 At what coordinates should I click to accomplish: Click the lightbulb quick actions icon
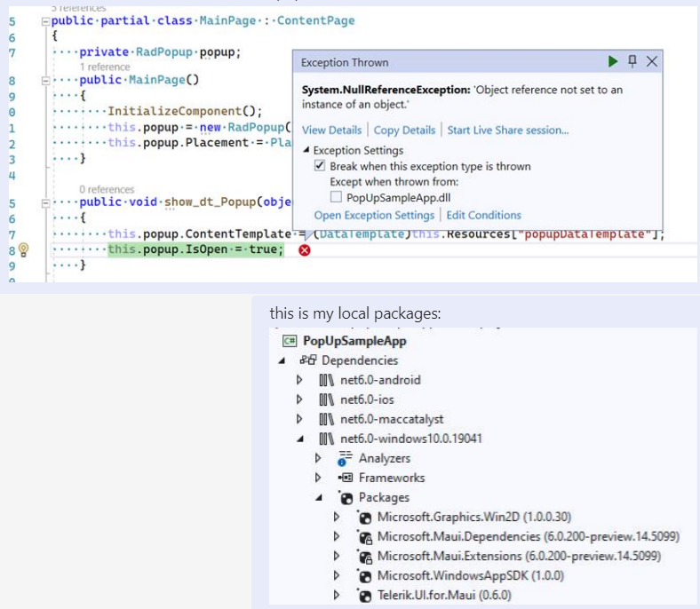click(25, 250)
